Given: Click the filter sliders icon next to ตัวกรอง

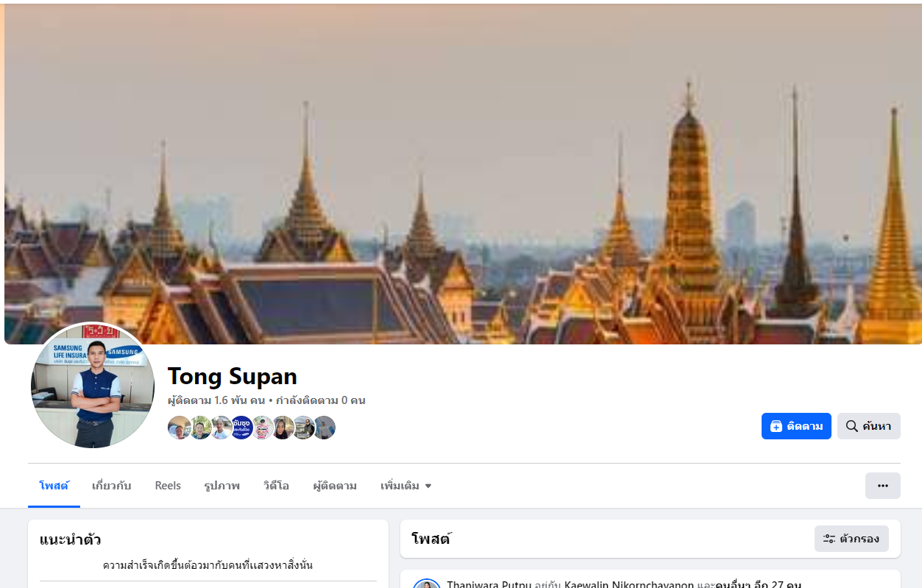Looking at the screenshot, I should [829, 539].
